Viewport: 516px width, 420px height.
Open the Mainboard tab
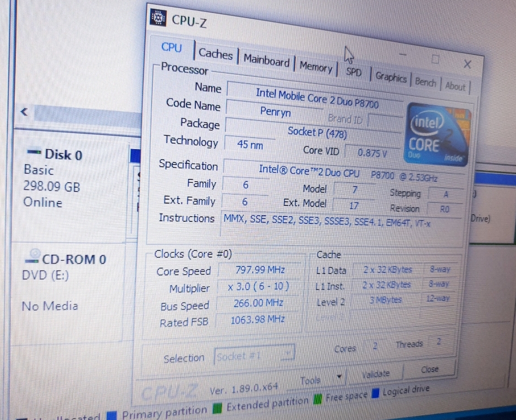coord(266,61)
